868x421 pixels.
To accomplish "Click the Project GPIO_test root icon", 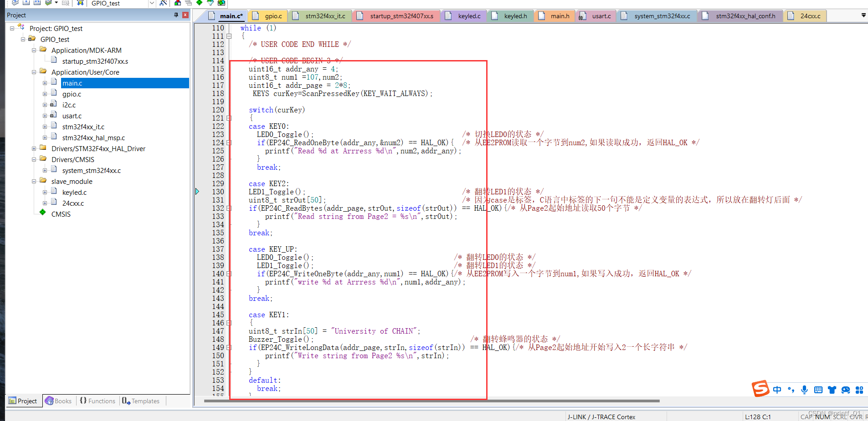I will coord(21,27).
